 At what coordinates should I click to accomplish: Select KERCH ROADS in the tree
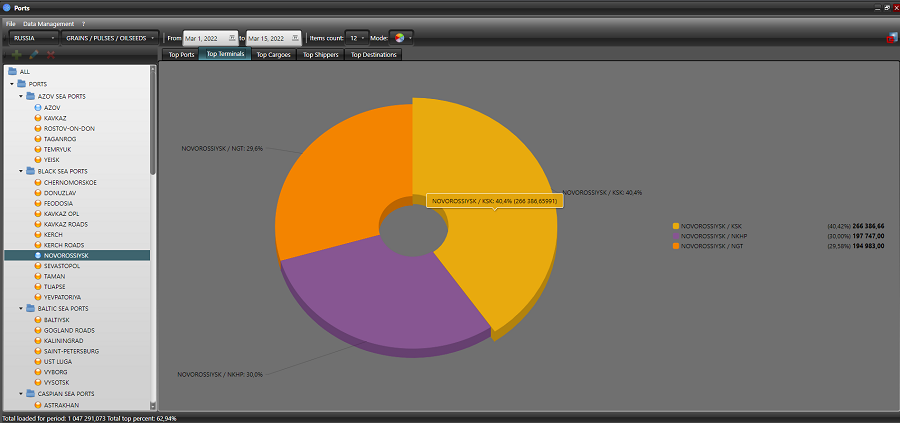point(64,245)
